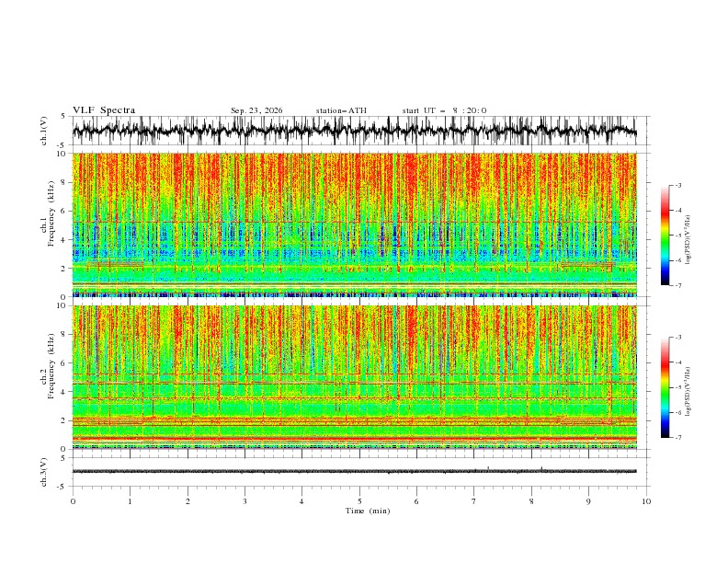Image resolution: width=728 pixels, height=563 pixels.
Task: Click the 5 minute tick on time axis
Action: point(359,501)
